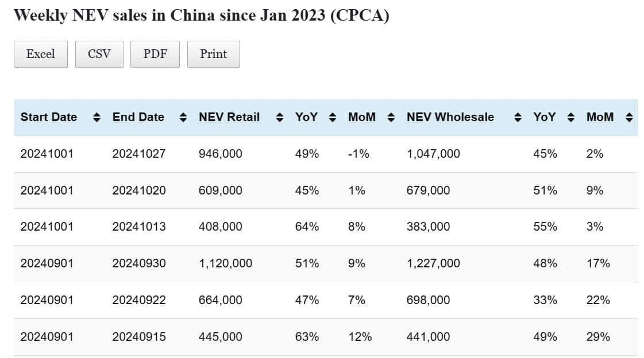Sort by Start Date arrow icon
644x358 pixels.
pyautogui.click(x=97, y=118)
